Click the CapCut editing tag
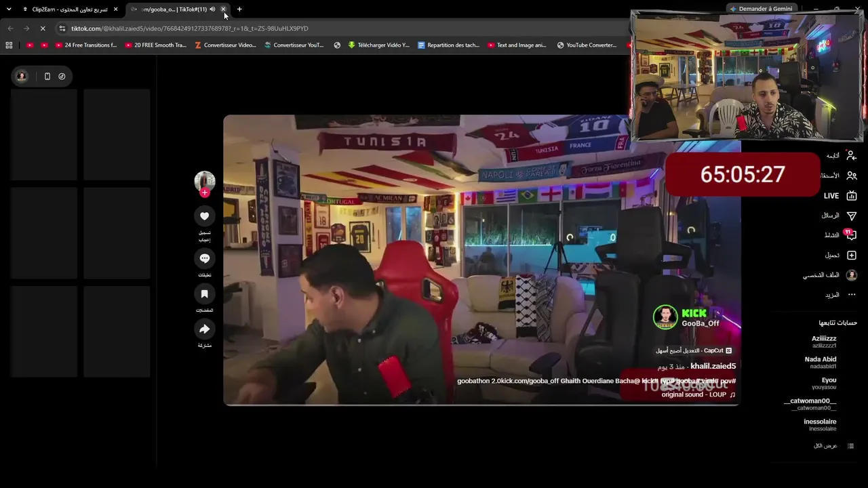This screenshot has height=488, width=868. pyautogui.click(x=694, y=350)
